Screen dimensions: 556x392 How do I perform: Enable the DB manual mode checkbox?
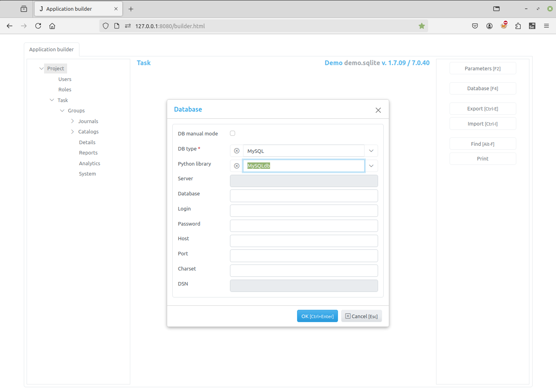tap(233, 133)
